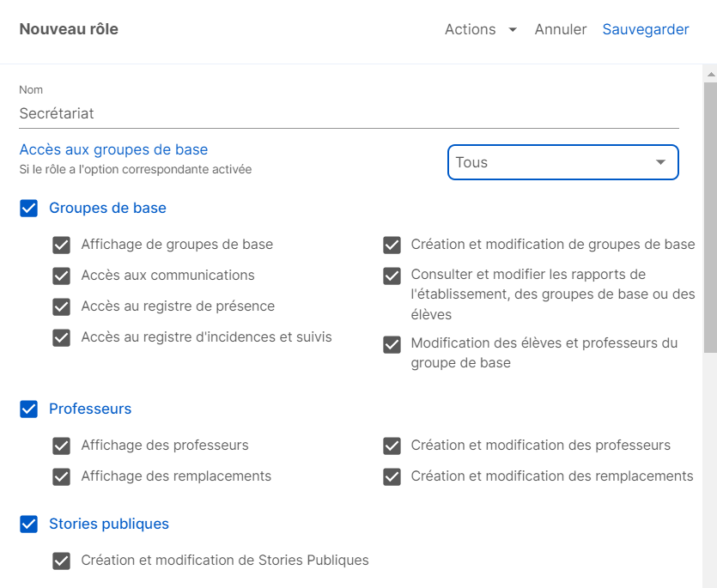Screen dimensions: 717x588
Task: Uncheck Création et modification de Stories Publiques
Action: (x=61, y=561)
